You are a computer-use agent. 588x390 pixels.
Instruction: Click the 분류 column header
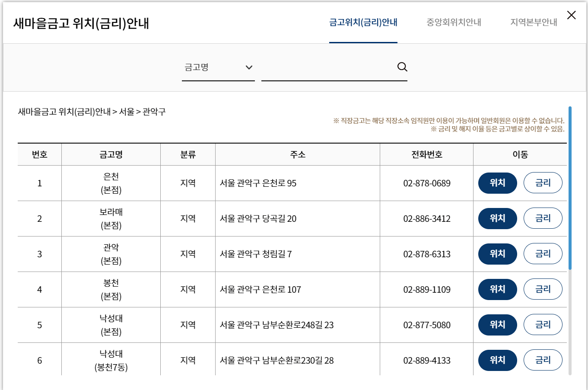[x=188, y=154]
